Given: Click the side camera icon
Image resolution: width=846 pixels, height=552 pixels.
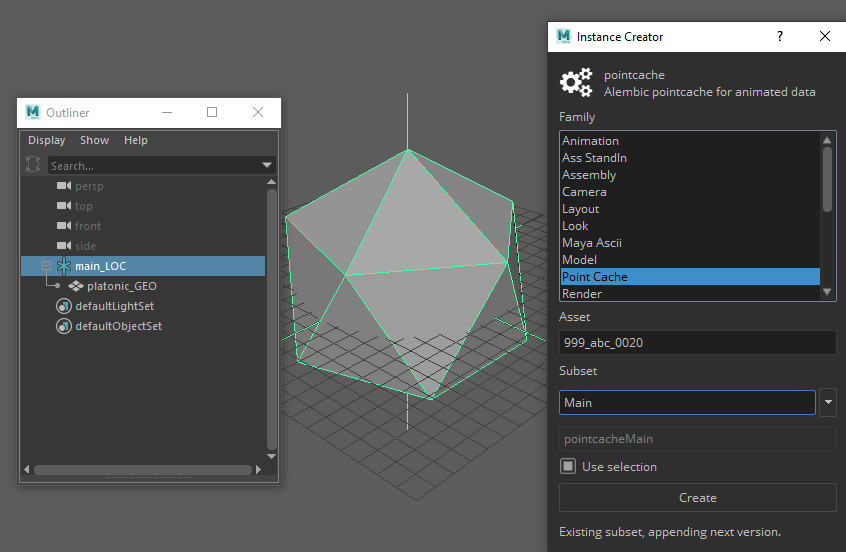Looking at the screenshot, I should pos(64,246).
